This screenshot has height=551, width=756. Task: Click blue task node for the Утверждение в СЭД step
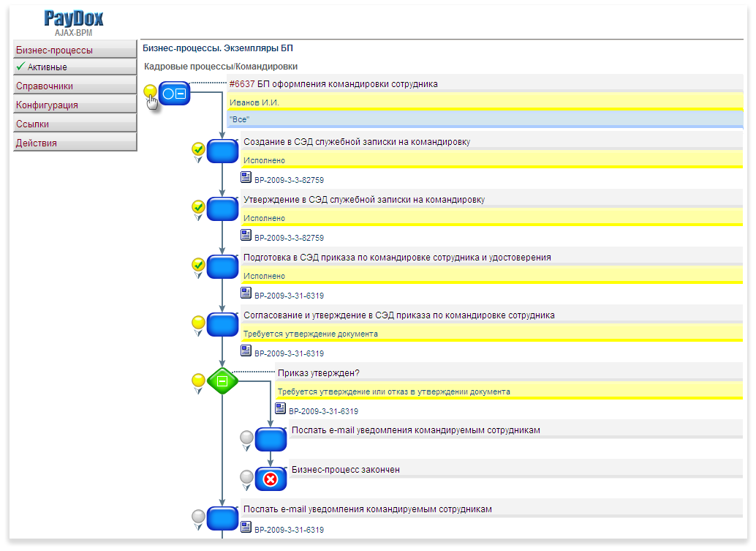pyautogui.click(x=222, y=209)
